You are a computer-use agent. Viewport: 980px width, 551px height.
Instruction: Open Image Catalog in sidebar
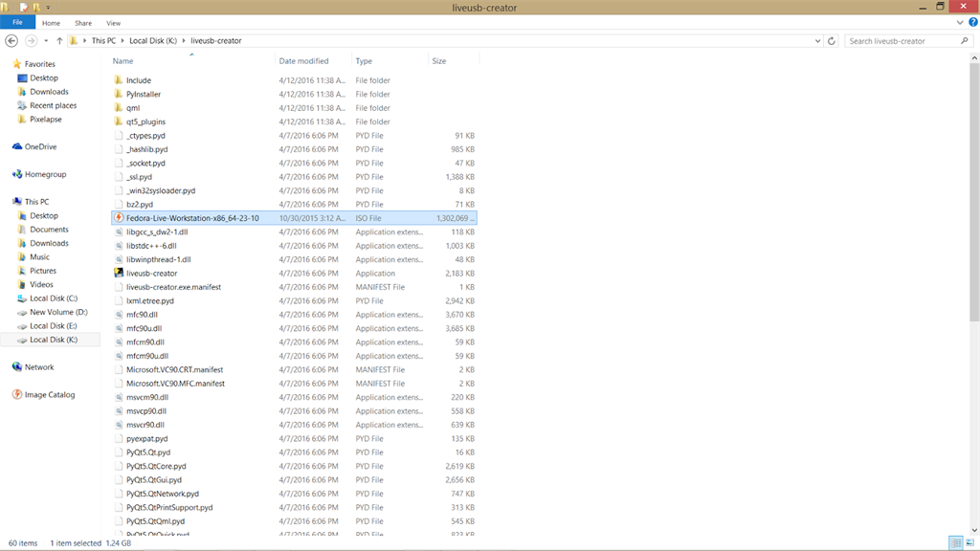click(x=50, y=394)
